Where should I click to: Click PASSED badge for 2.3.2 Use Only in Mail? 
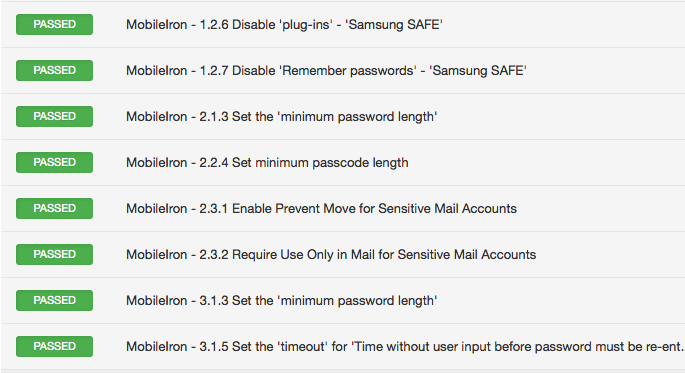[x=54, y=254]
